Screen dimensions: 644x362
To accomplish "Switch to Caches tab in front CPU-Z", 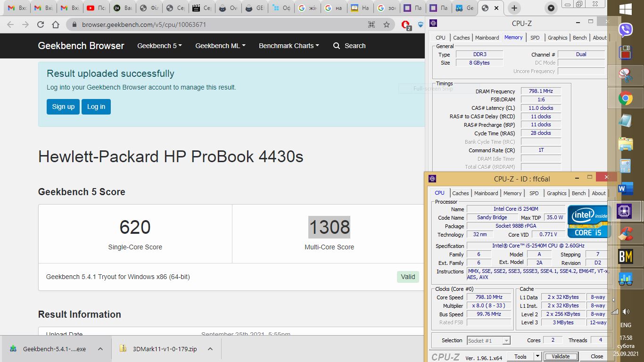I will (x=461, y=193).
